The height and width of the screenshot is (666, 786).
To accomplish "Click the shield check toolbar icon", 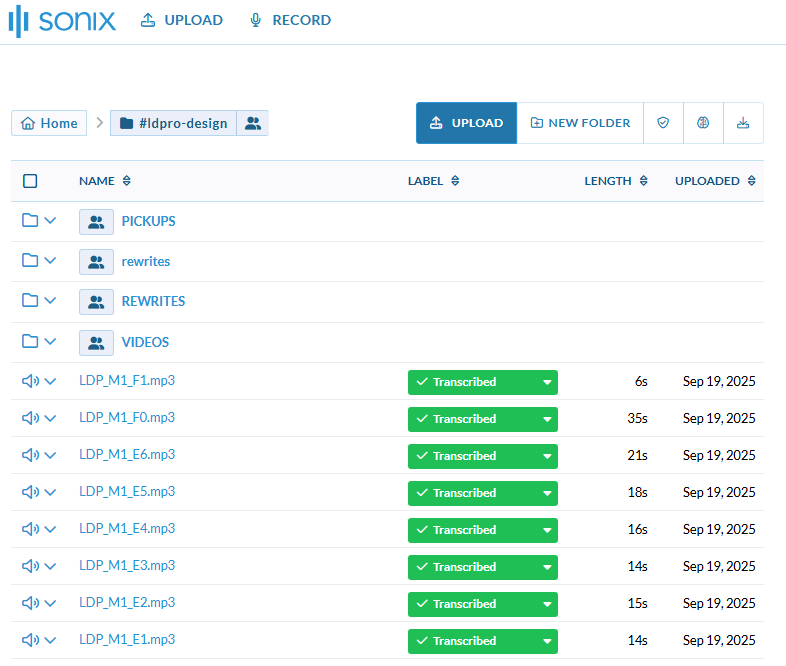I will [663, 123].
